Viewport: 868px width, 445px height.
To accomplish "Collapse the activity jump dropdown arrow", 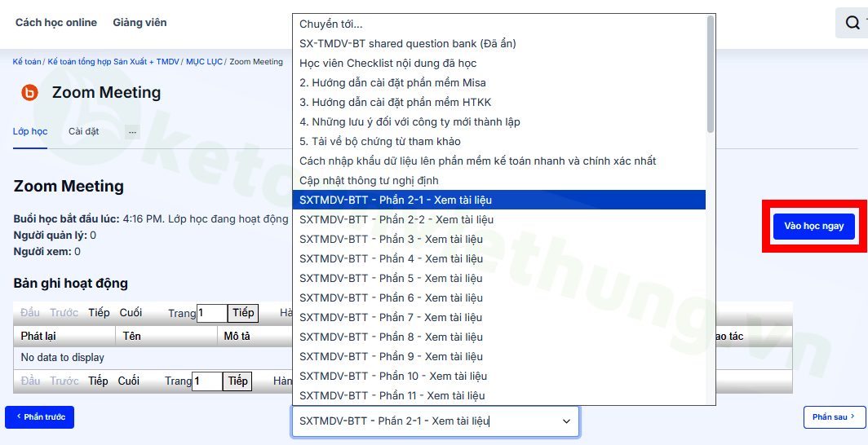I will point(566,421).
